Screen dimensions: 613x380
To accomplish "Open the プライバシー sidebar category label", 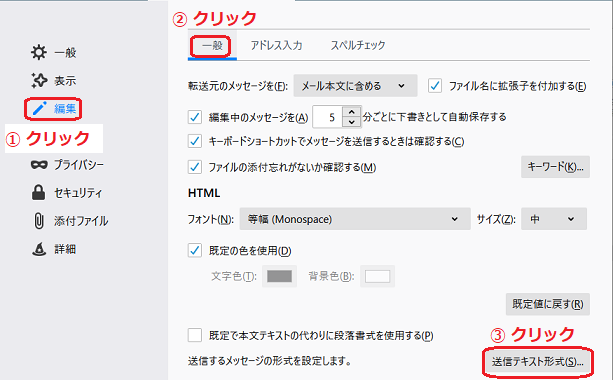I will coord(79,165).
